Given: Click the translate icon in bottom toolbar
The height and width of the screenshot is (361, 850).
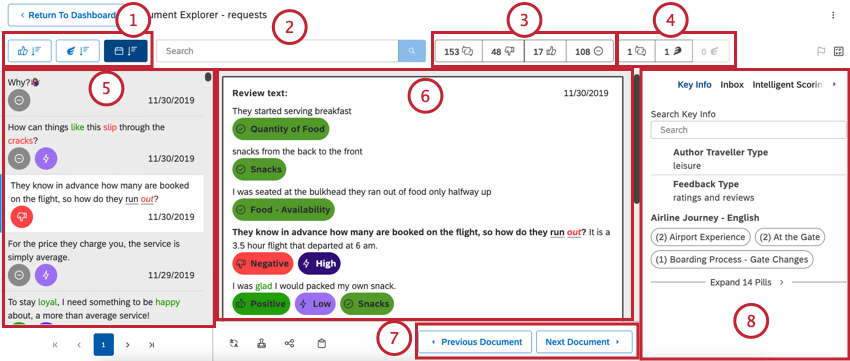Looking at the screenshot, I should tap(234, 343).
